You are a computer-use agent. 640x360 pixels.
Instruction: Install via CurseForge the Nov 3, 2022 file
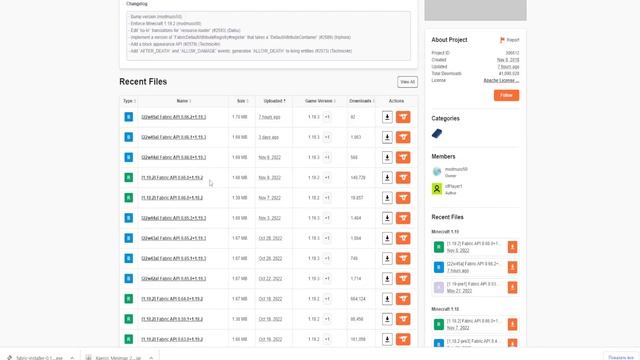tap(403, 218)
